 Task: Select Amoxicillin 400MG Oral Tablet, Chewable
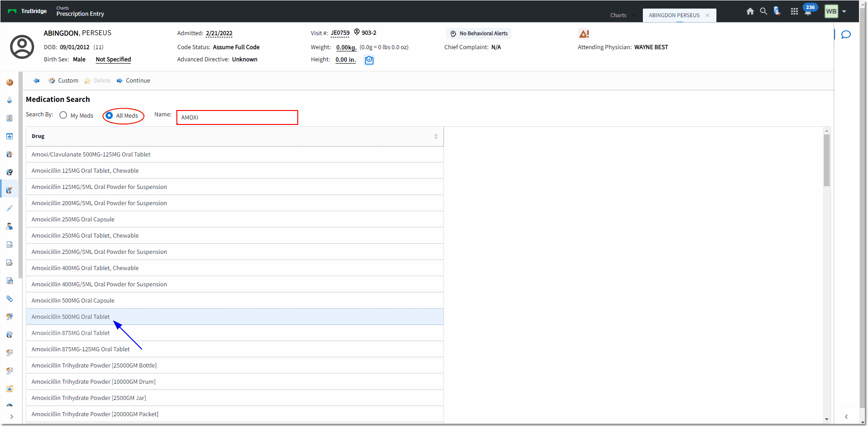tap(235, 268)
